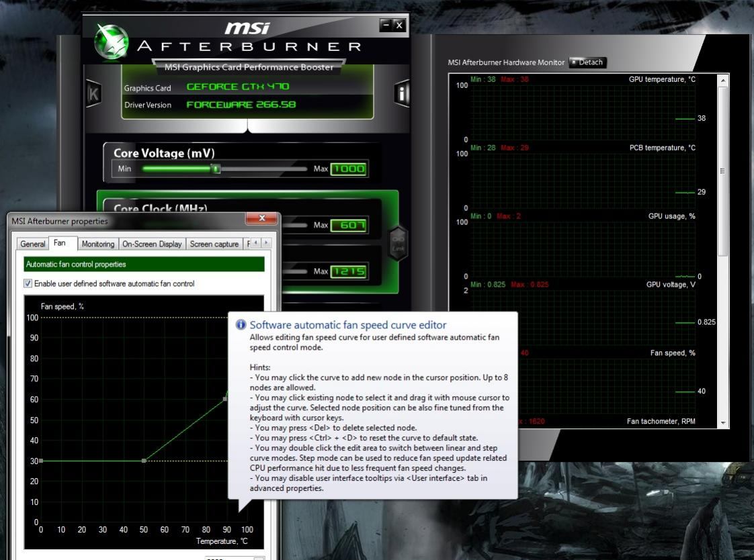Toggle user defined software automatic fan control
The height and width of the screenshot is (560, 754).
pyautogui.click(x=28, y=283)
